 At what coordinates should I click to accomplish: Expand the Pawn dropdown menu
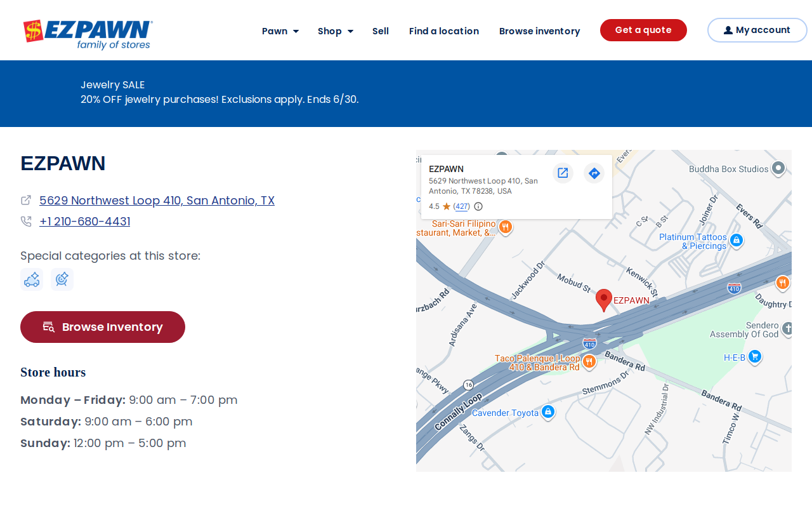point(280,31)
